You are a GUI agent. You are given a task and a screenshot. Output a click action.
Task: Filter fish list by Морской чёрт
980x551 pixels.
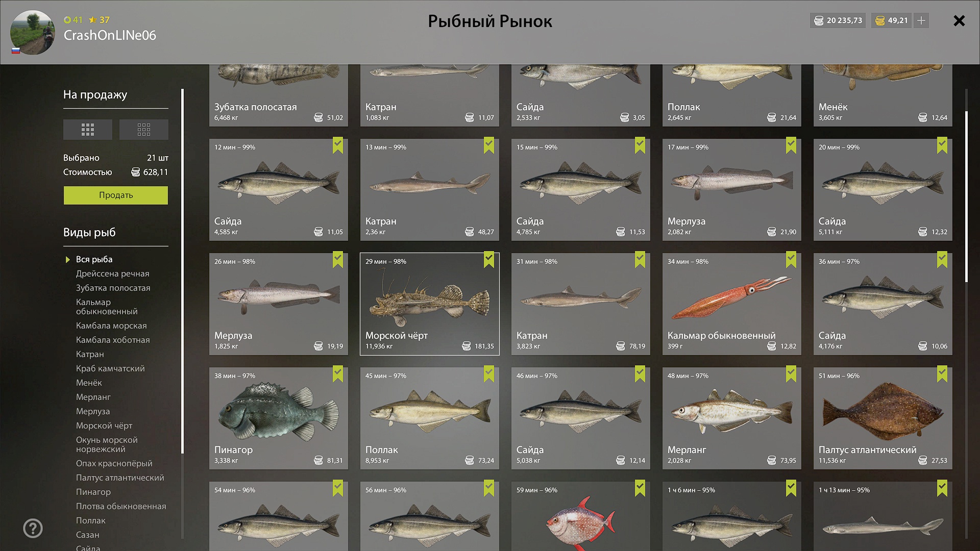(x=104, y=425)
